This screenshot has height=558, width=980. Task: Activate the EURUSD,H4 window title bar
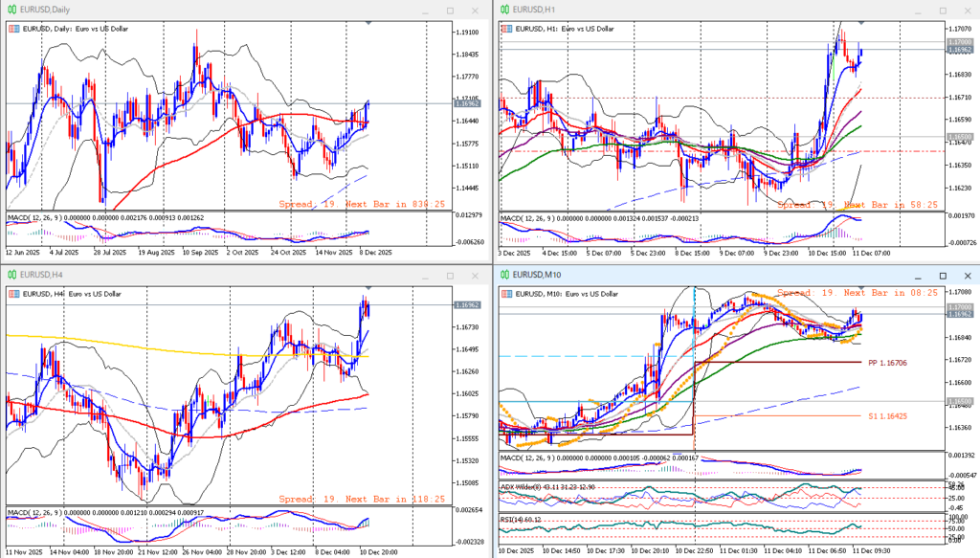point(191,275)
